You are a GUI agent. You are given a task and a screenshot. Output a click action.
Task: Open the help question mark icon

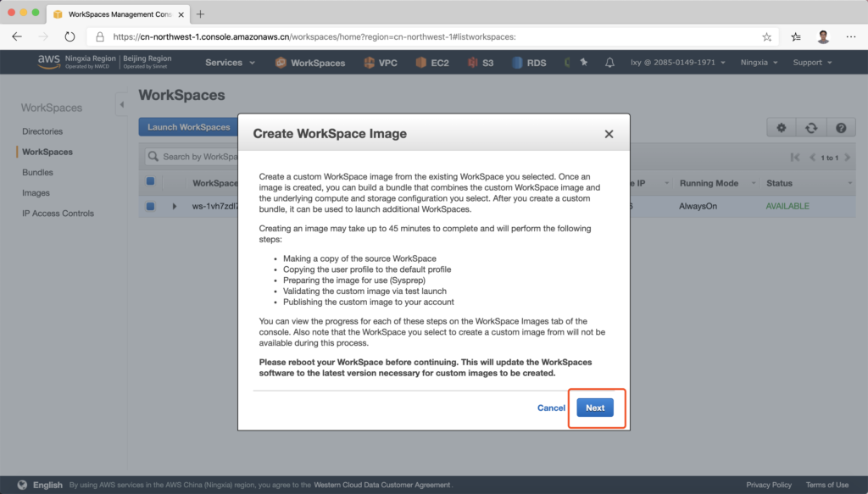(841, 127)
